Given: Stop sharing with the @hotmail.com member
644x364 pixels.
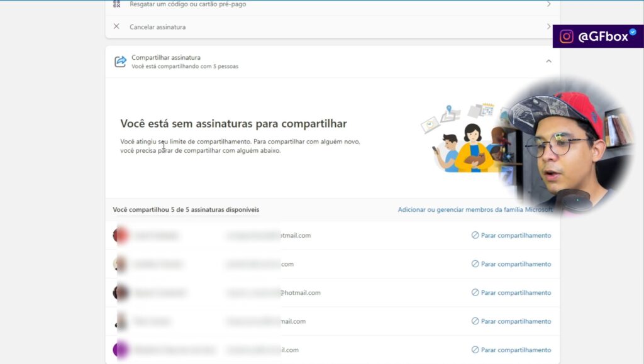Looking at the screenshot, I should (511, 292).
